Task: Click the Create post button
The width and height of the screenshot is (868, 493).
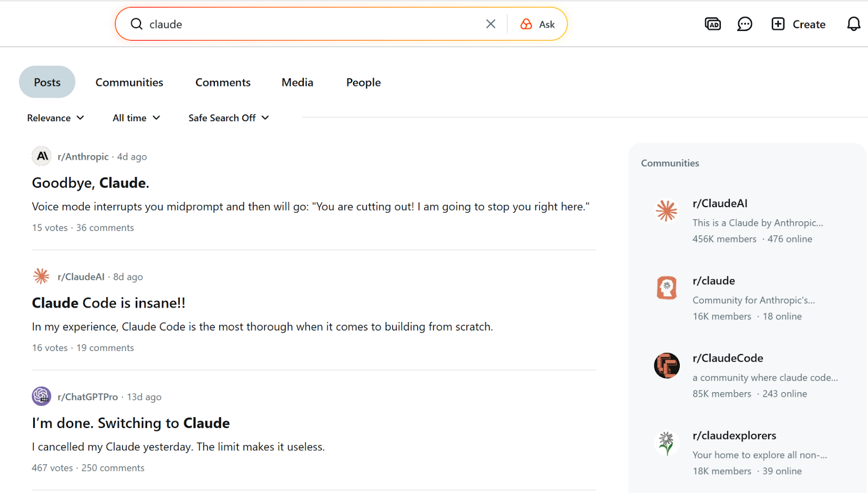Action: click(799, 24)
